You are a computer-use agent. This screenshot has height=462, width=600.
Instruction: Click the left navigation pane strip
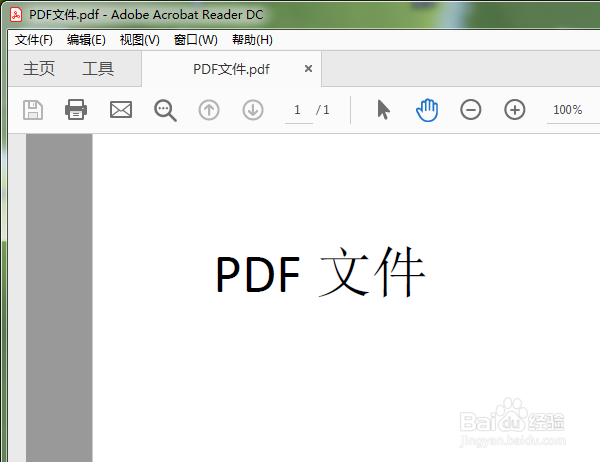click(17, 298)
